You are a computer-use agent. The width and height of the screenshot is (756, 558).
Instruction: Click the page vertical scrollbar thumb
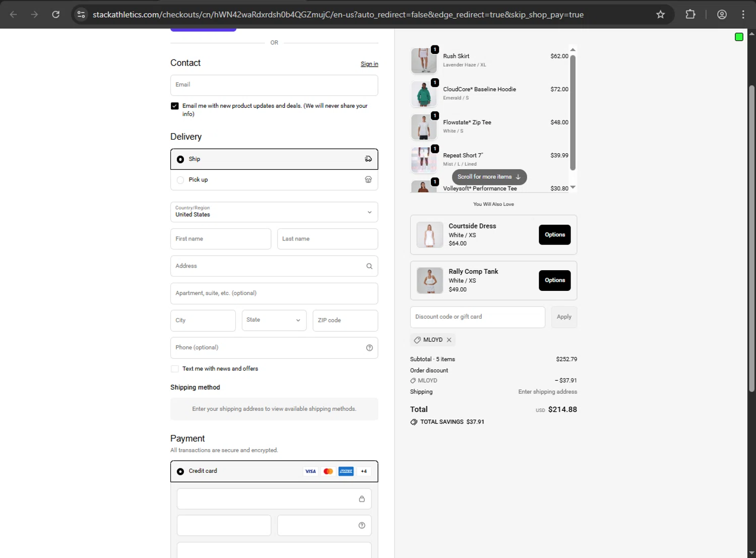751,238
